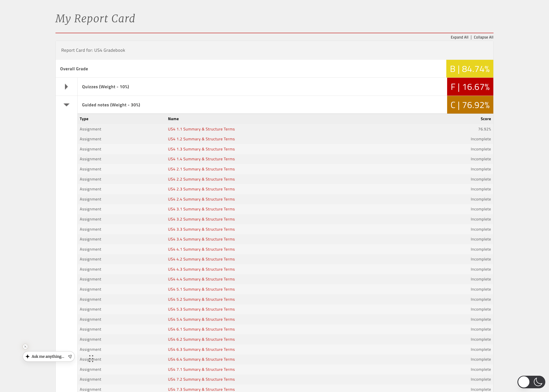The width and height of the screenshot is (549, 392).
Task: Toggle the dark mode switch
Action: pyautogui.click(x=531, y=382)
